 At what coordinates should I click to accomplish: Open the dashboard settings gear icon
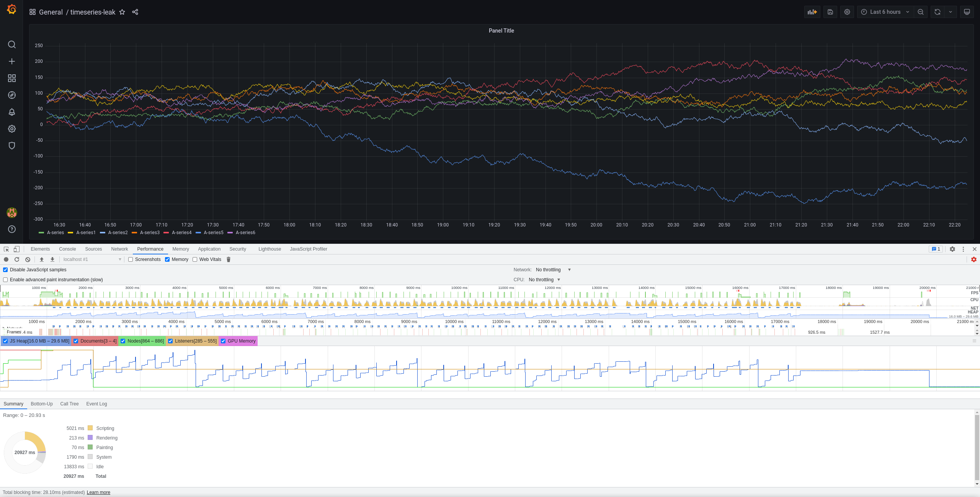click(x=847, y=12)
